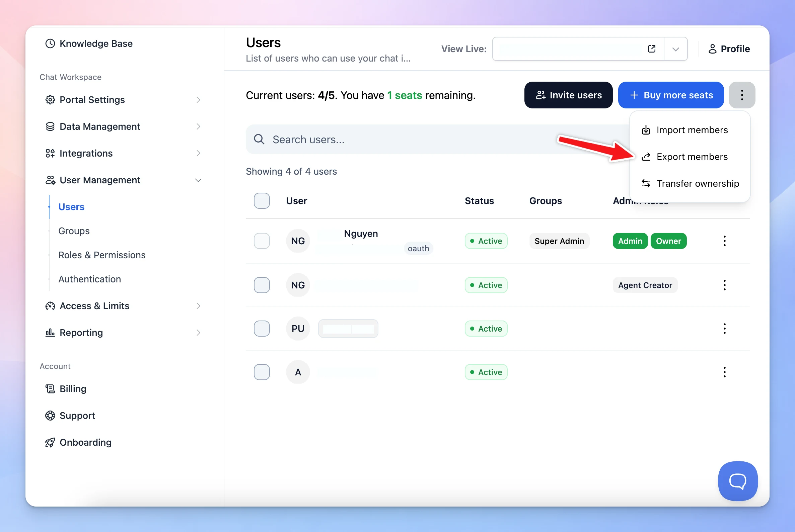Viewport: 795px width, 532px height.
Task: Open the live view external link icon
Action: [x=651, y=49]
